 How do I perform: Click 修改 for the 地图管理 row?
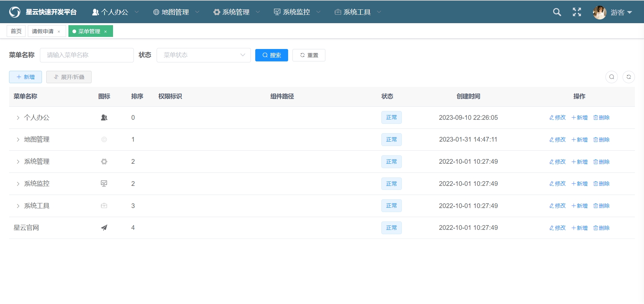point(557,140)
